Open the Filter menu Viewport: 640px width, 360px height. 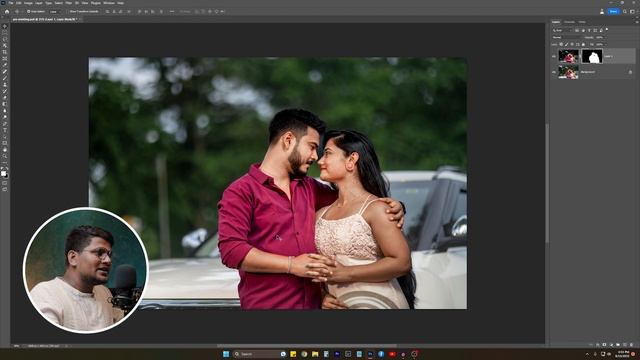tap(69, 3)
